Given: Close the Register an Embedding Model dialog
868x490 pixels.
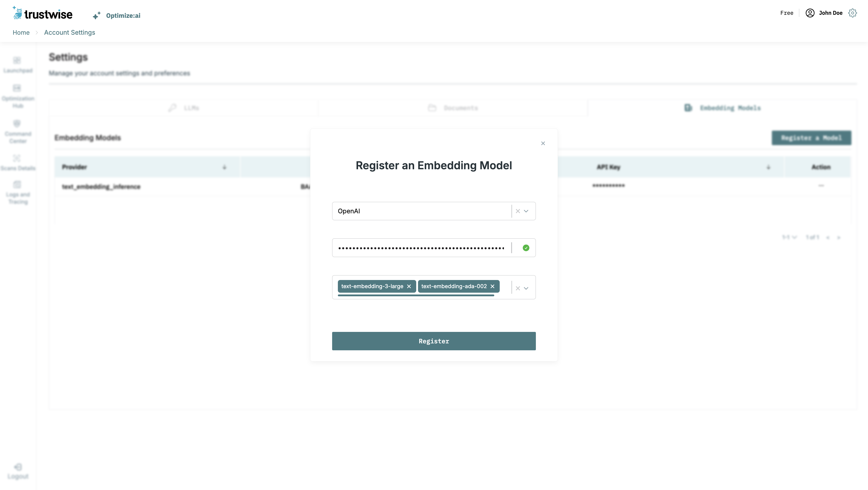Looking at the screenshot, I should point(543,143).
